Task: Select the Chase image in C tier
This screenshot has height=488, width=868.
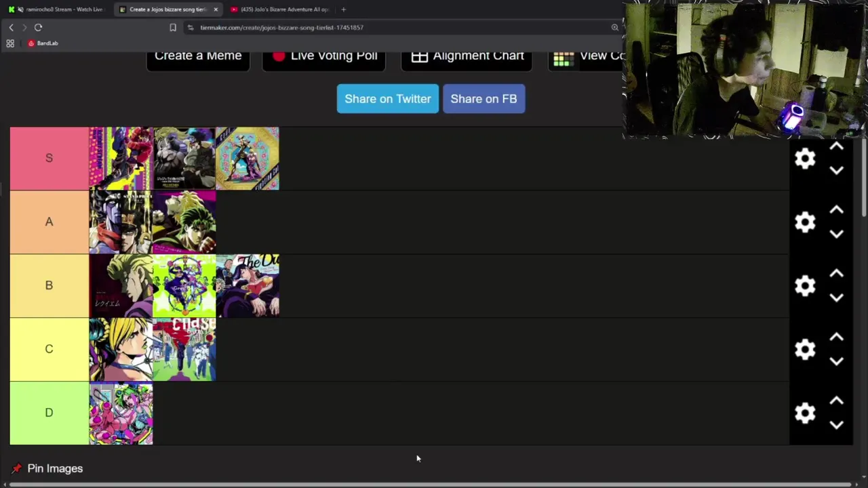Action: point(184,350)
